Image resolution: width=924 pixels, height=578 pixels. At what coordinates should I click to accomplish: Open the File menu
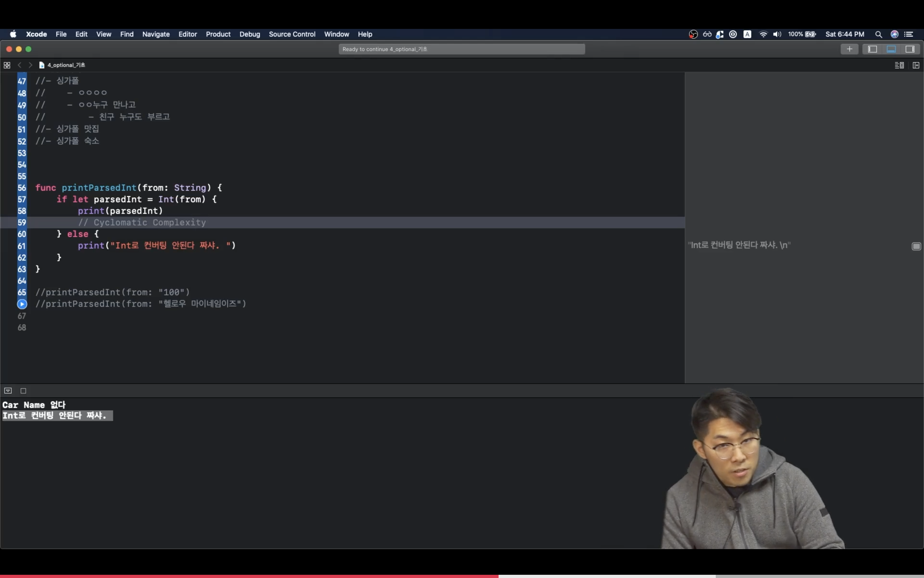(x=61, y=34)
